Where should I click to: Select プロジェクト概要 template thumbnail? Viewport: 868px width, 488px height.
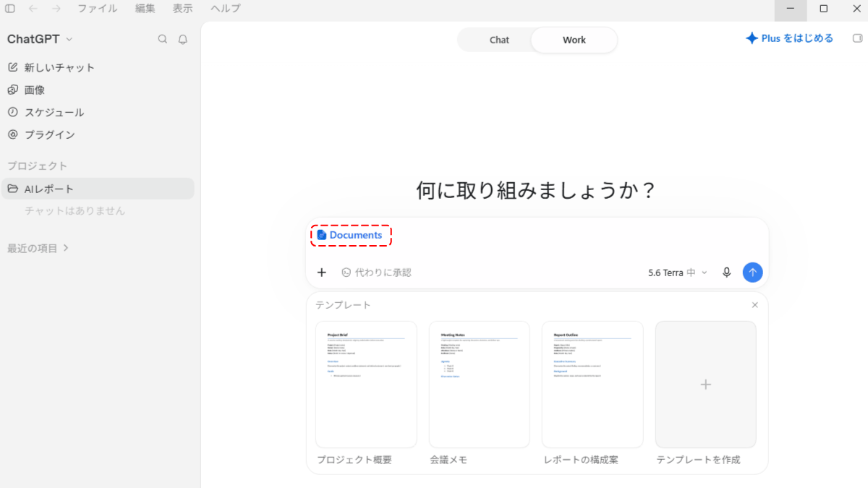(x=366, y=385)
